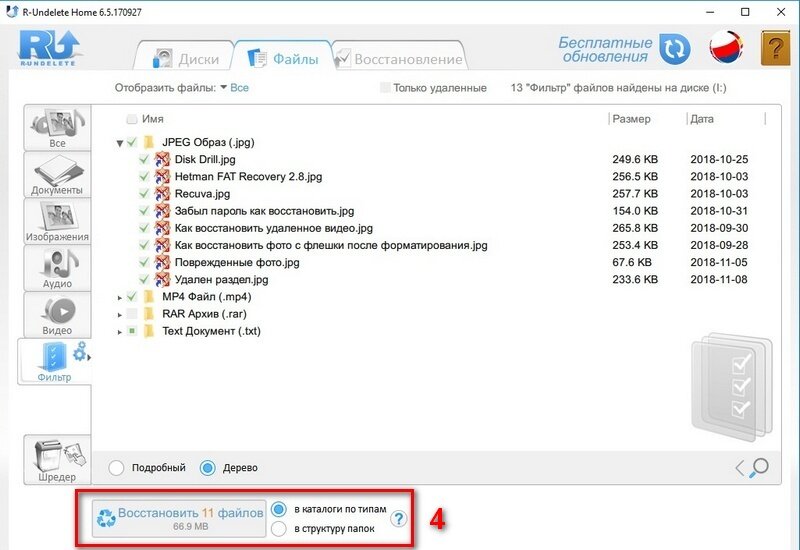Expand the Text Документ (.txt) group

point(119,332)
